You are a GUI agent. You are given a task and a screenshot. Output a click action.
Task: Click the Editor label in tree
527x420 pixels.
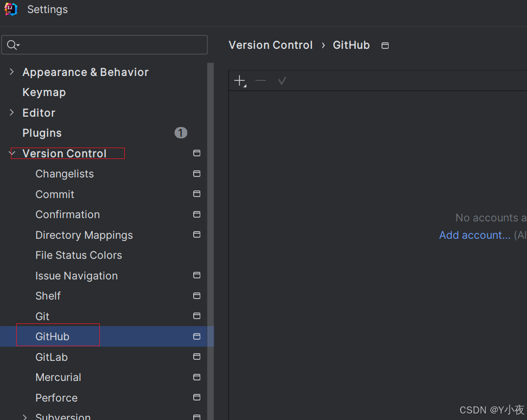pos(39,112)
